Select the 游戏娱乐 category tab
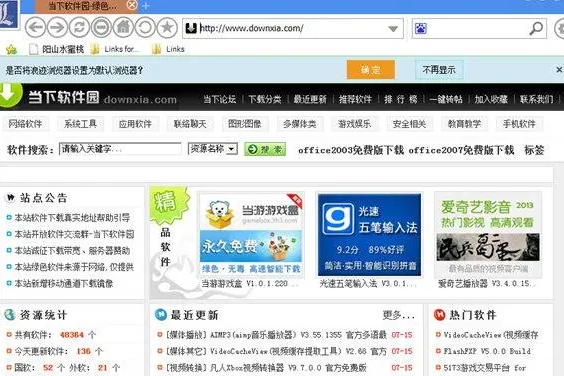This screenshot has width=564, height=376. pos(355,124)
